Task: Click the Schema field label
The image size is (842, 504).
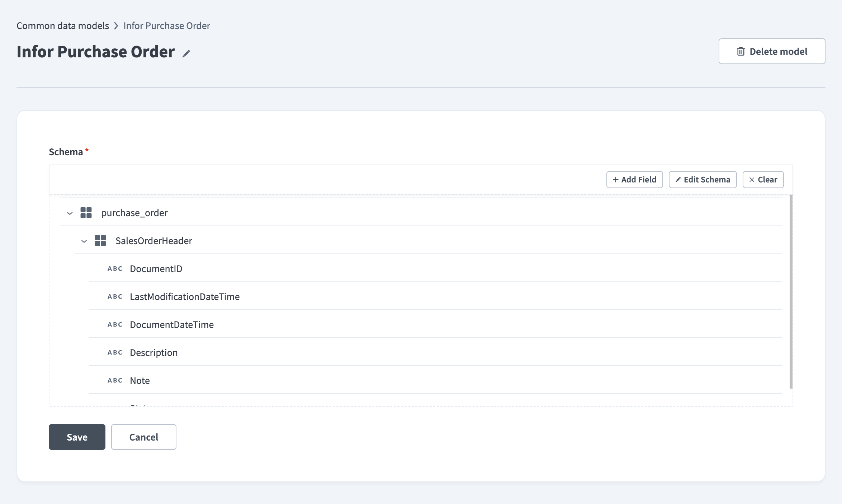Action: pyautogui.click(x=66, y=152)
